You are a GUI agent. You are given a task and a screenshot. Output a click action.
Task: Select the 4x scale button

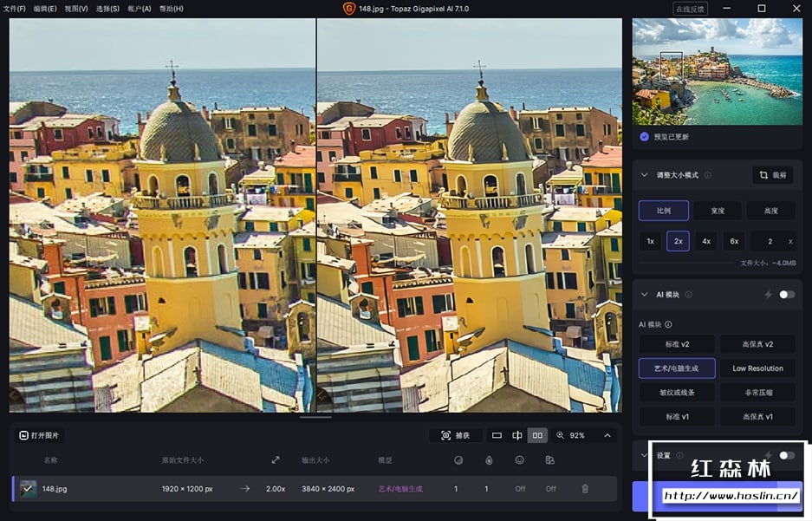[706, 241]
